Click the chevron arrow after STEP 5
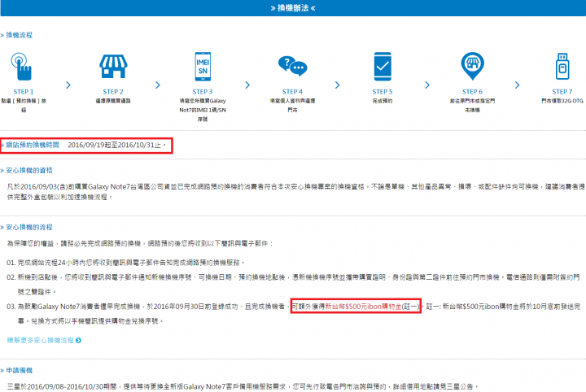 tap(427, 85)
